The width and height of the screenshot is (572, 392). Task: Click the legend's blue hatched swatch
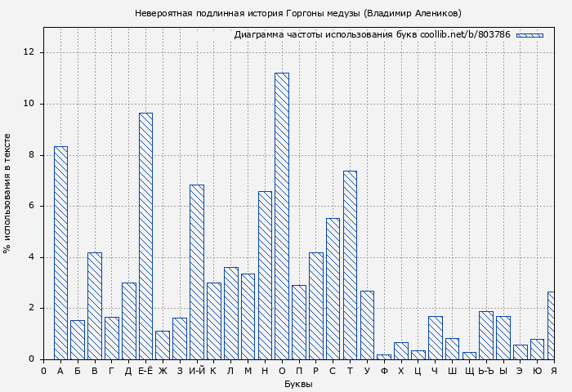530,35
